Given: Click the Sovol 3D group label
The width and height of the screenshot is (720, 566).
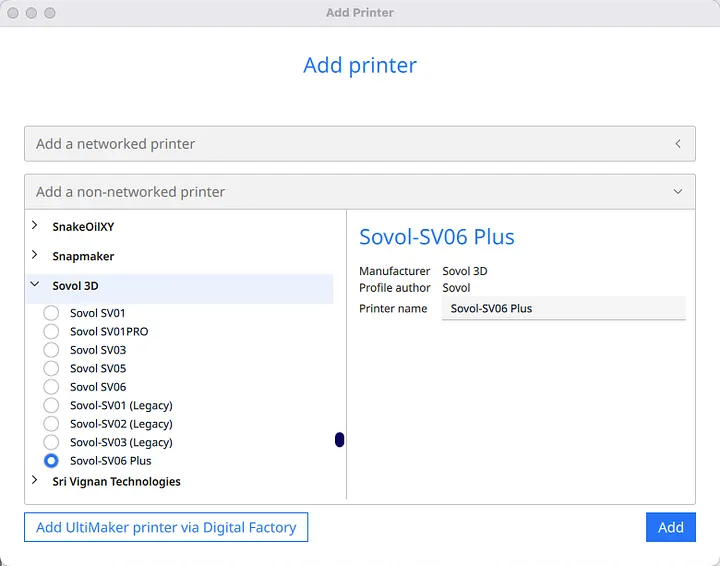Looking at the screenshot, I should 75,286.
